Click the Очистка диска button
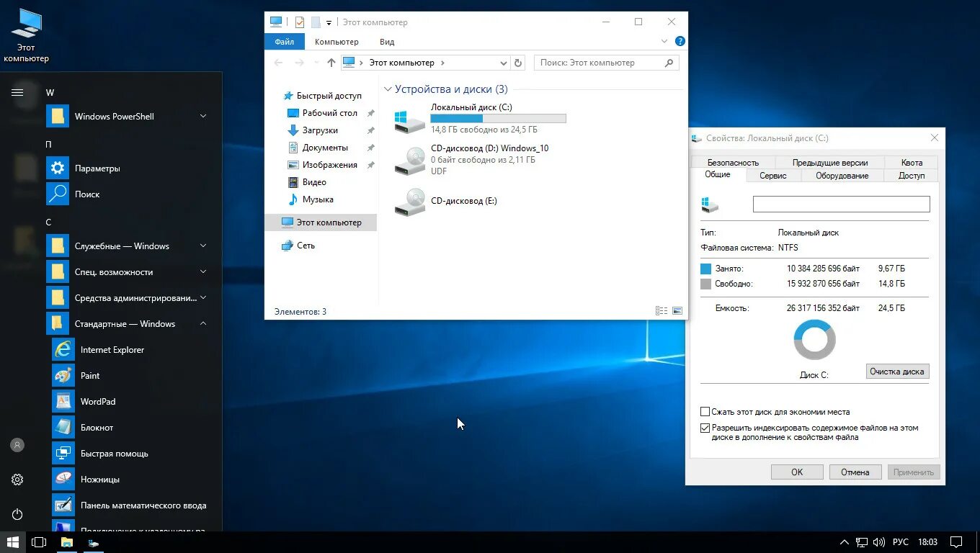The width and height of the screenshot is (980, 553). coord(897,372)
